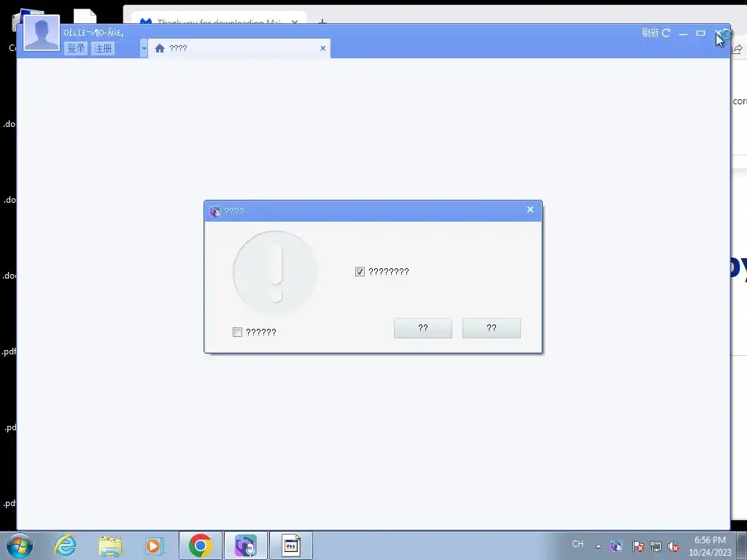Click the first ?? dialog button
Screen dimensions: 747x560
coord(423,328)
